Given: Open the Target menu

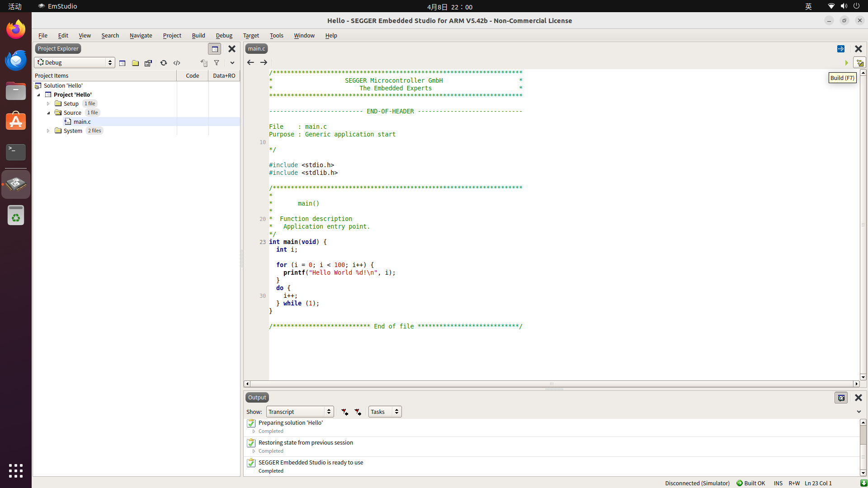Looking at the screenshot, I should coord(251,35).
